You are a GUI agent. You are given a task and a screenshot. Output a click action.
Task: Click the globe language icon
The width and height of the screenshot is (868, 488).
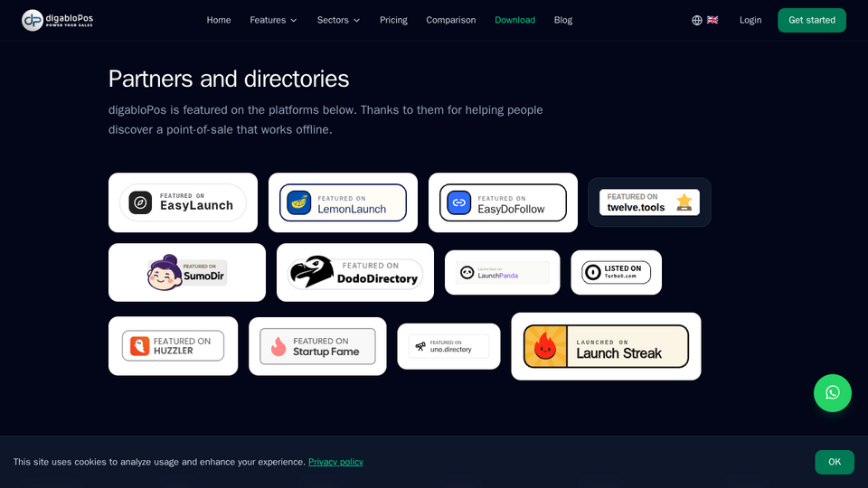point(697,20)
